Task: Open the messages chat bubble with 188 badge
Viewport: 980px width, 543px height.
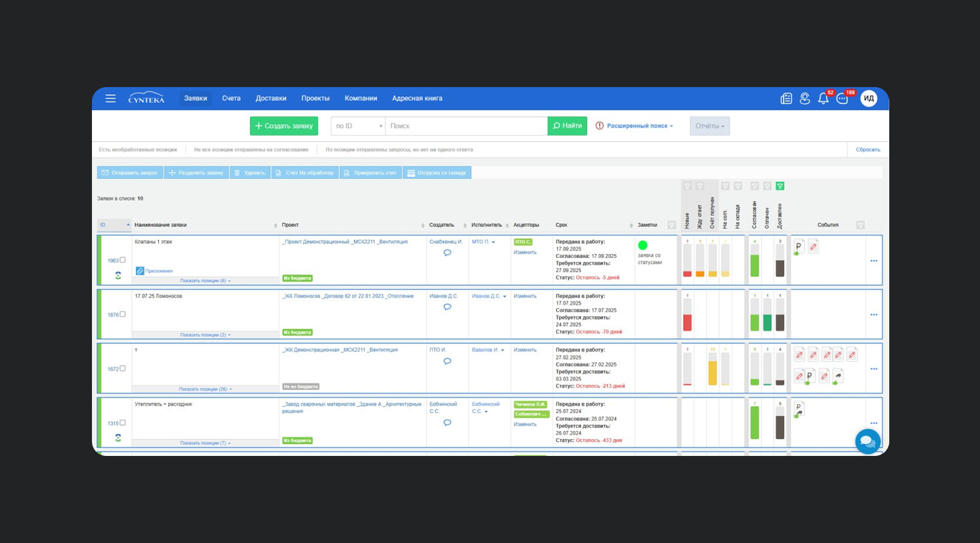Action: (x=842, y=99)
